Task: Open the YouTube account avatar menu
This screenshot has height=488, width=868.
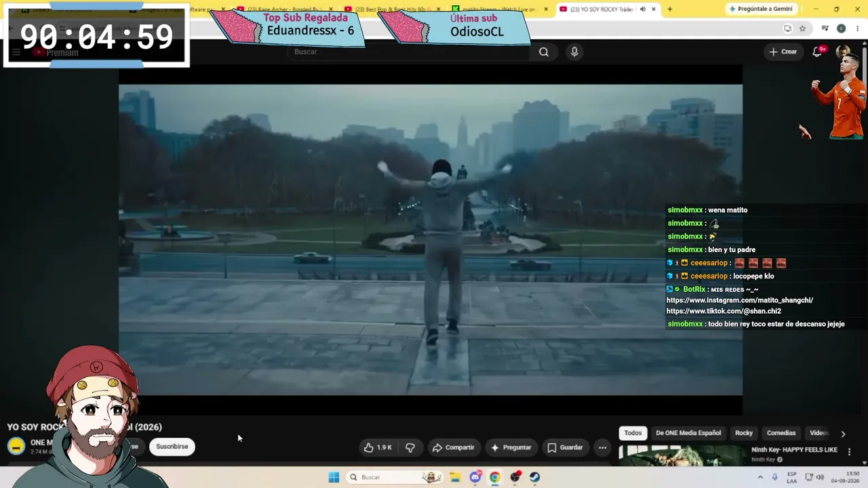Action: (843, 52)
